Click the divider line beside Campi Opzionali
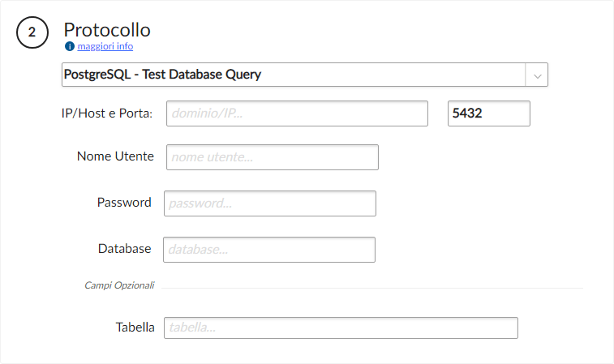This screenshot has height=364, width=614. (373, 287)
